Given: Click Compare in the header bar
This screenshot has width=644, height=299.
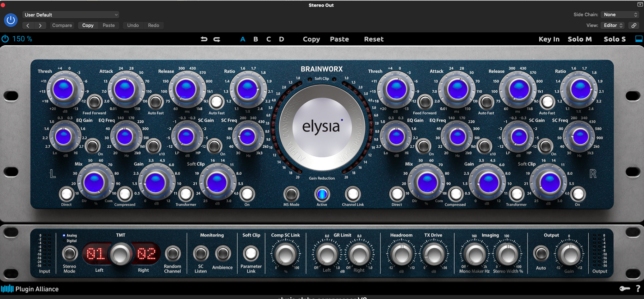Looking at the screenshot, I should (62, 26).
